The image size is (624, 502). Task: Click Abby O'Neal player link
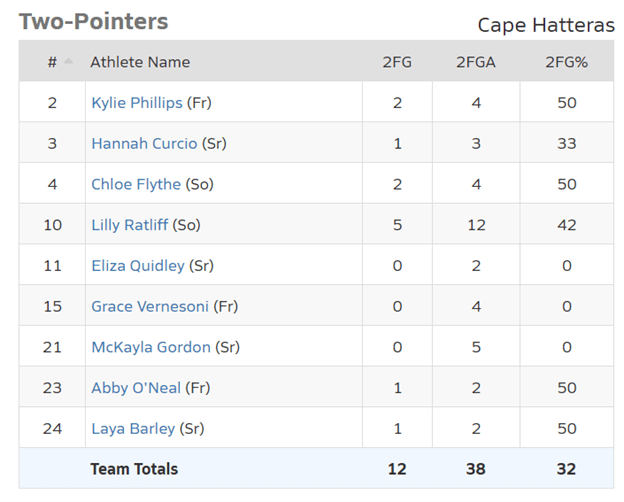pyautogui.click(x=136, y=388)
